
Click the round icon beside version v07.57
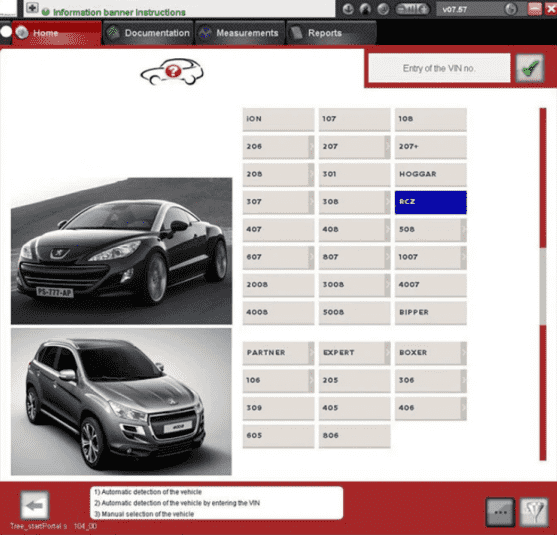[511, 9]
